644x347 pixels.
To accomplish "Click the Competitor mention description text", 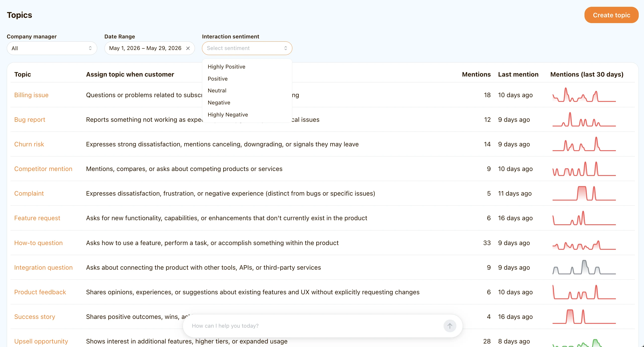I will pos(184,169).
